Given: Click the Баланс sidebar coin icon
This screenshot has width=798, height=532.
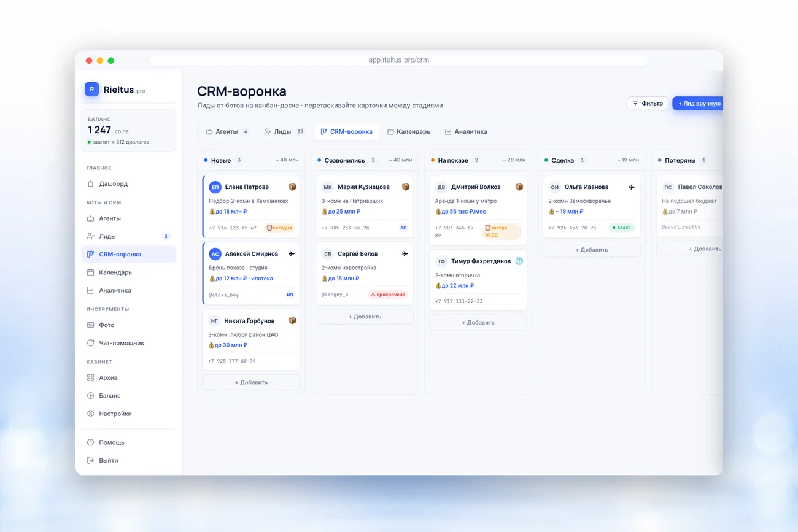Looking at the screenshot, I should [x=90, y=396].
